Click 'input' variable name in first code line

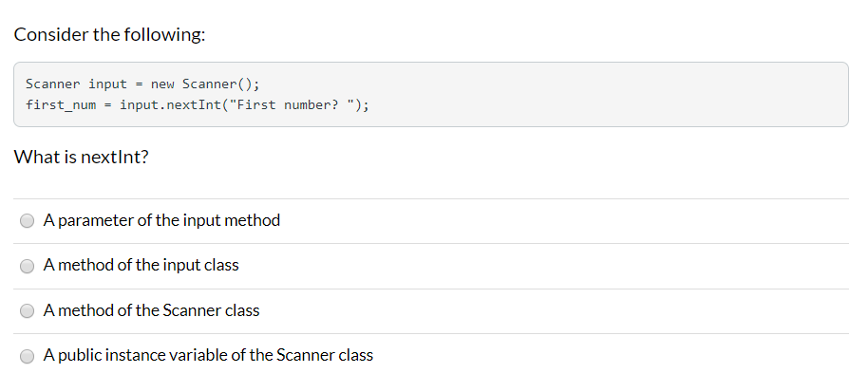108,84
